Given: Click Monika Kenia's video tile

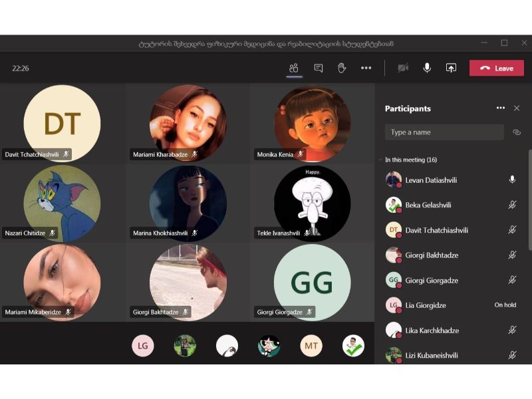Looking at the screenshot, I should 313,124.
